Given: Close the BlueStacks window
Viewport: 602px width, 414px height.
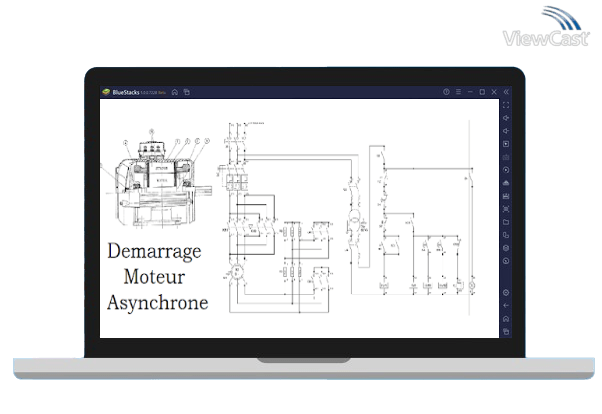Looking at the screenshot, I should click(494, 92).
